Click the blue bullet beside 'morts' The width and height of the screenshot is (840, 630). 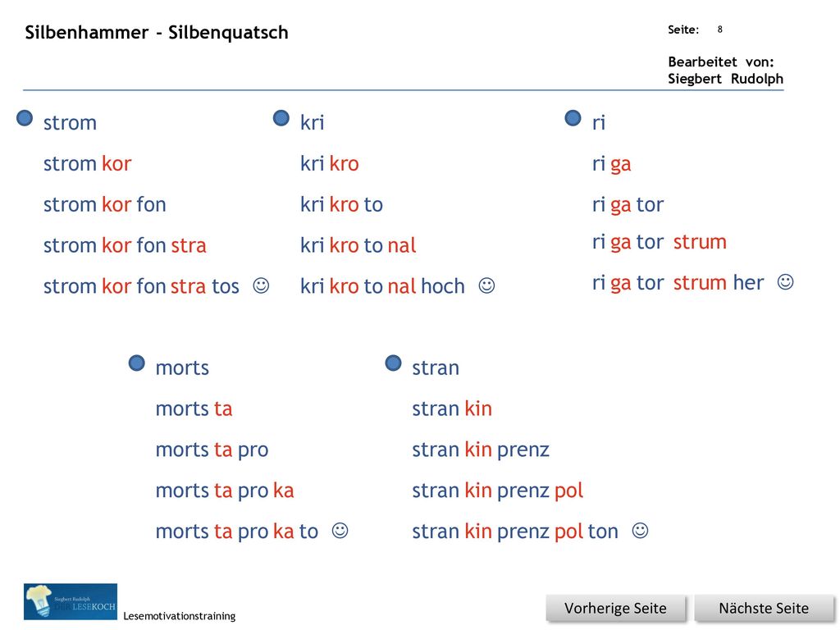pyautogui.click(x=137, y=363)
